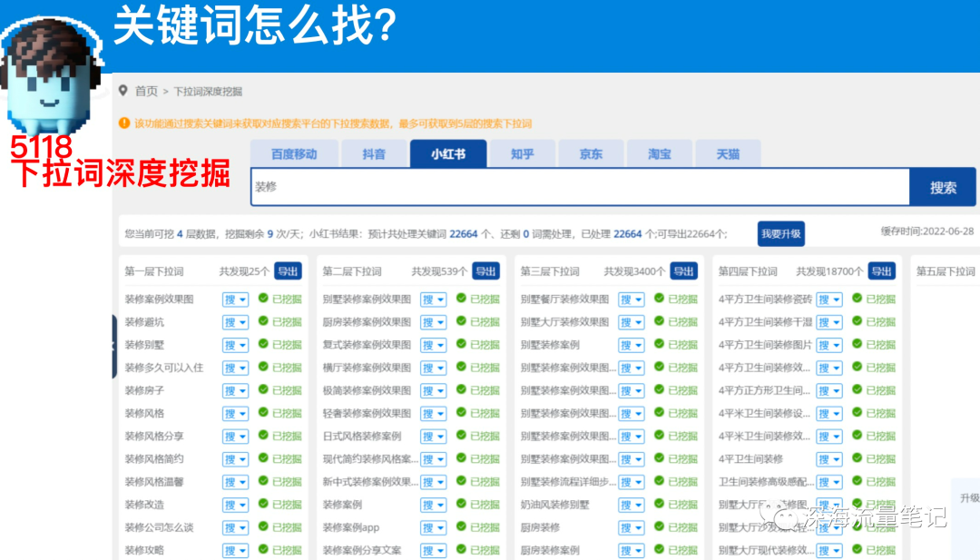980x560 pixels.
Task: Switch to the 天猫 tab
Action: 728,153
